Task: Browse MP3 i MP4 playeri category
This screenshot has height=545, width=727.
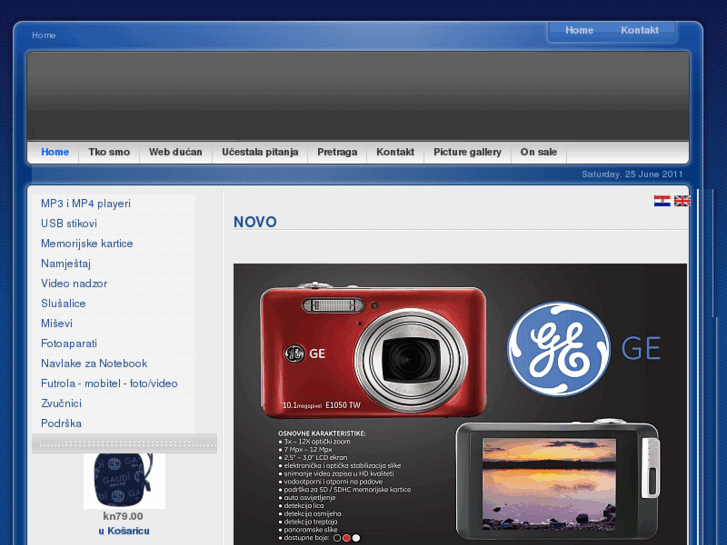Action: pos(86,204)
